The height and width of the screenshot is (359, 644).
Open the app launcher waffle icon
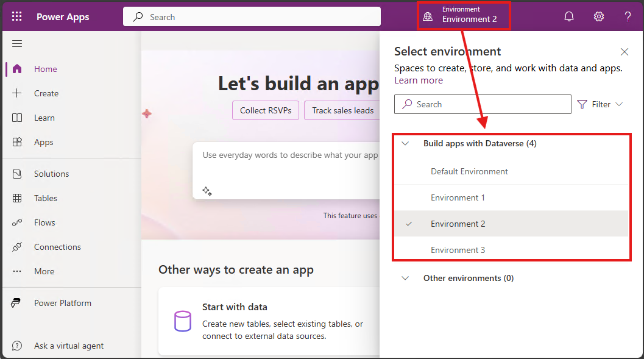click(x=17, y=16)
